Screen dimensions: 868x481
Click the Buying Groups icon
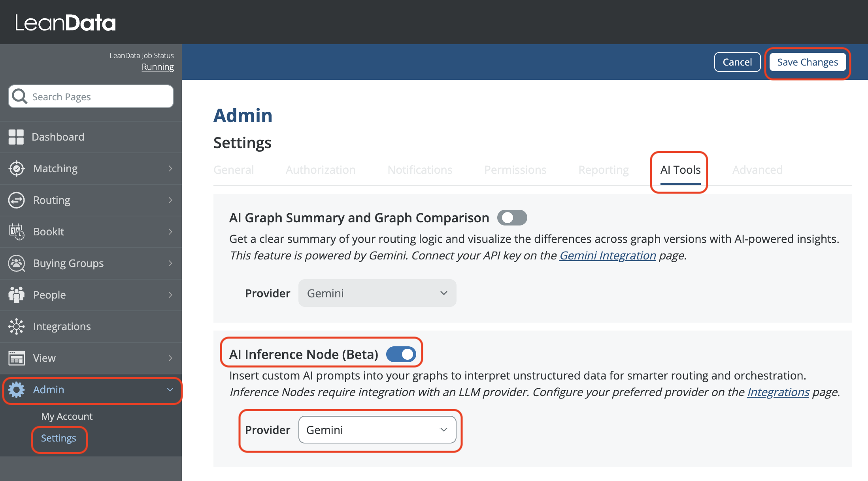click(x=17, y=263)
